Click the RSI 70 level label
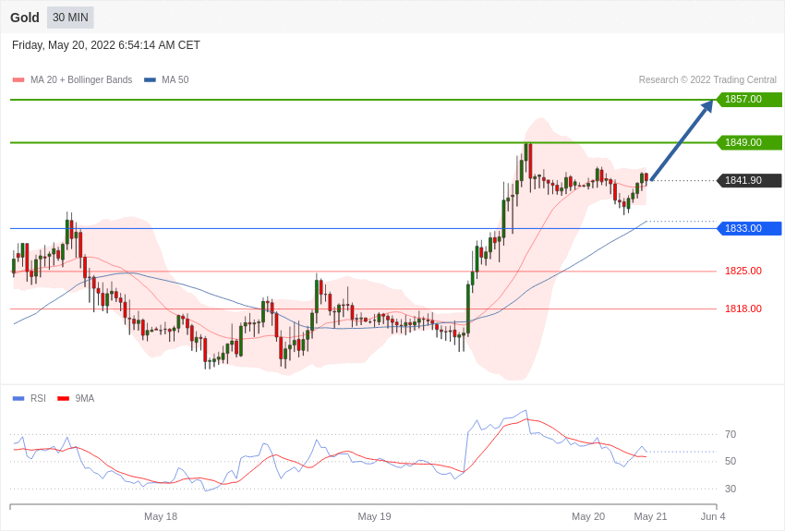Image resolution: width=785 pixels, height=532 pixels. (x=731, y=434)
